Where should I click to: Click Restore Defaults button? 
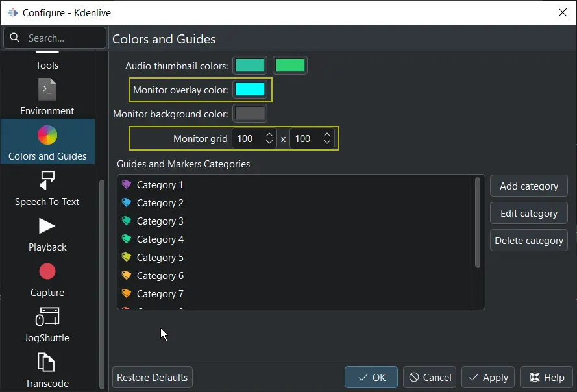pyautogui.click(x=153, y=377)
